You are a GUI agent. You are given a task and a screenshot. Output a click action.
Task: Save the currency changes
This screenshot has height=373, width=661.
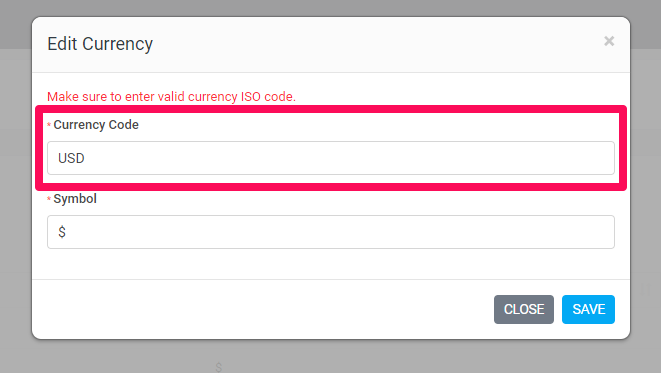pos(588,309)
